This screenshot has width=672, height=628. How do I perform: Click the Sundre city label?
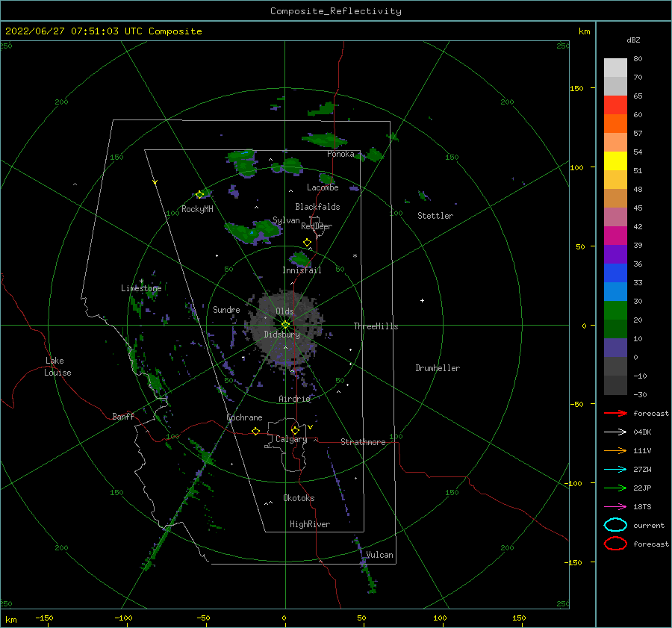tap(226, 310)
